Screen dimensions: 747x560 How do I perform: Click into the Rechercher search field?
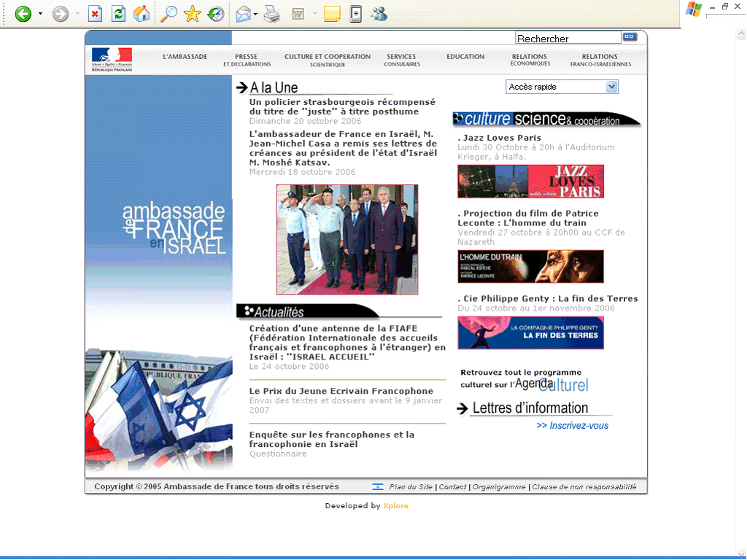[x=568, y=38]
